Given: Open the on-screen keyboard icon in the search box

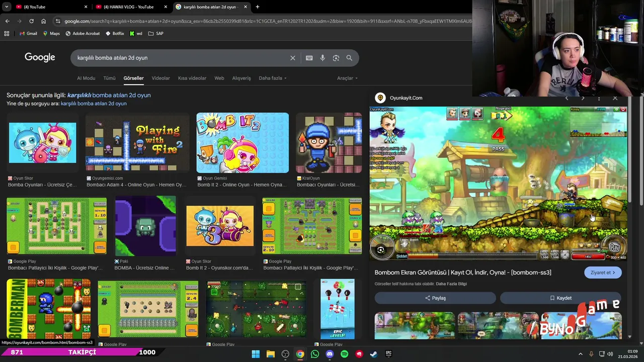Looking at the screenshot, I should pos(309,58).
